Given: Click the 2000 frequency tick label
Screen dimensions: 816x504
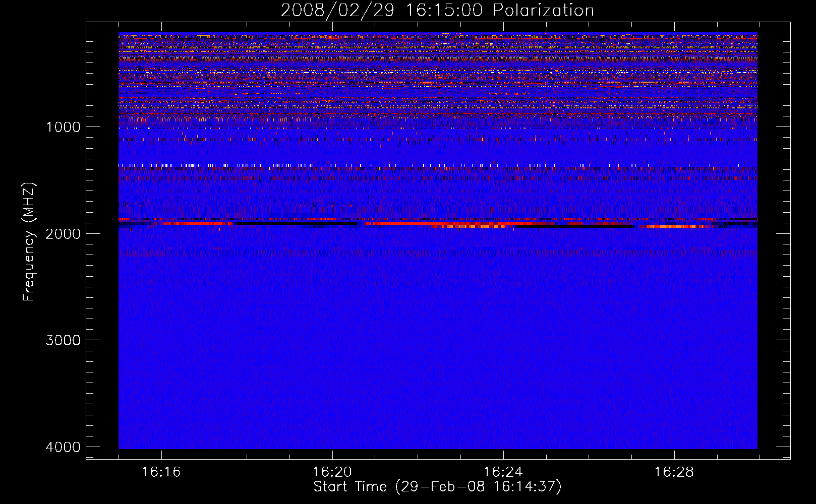Looking at the screenshot, I should pyautogui.click(x=63, y=233).
